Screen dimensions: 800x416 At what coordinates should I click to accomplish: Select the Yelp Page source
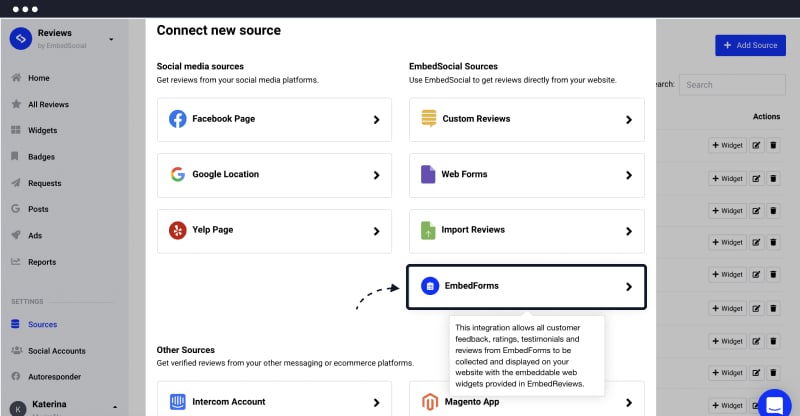tap(274, 231)
